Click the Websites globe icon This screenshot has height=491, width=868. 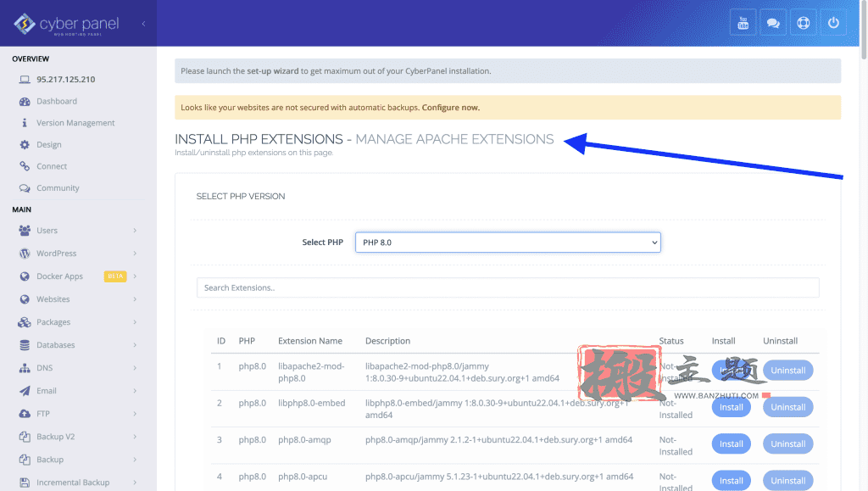point(25,299)
